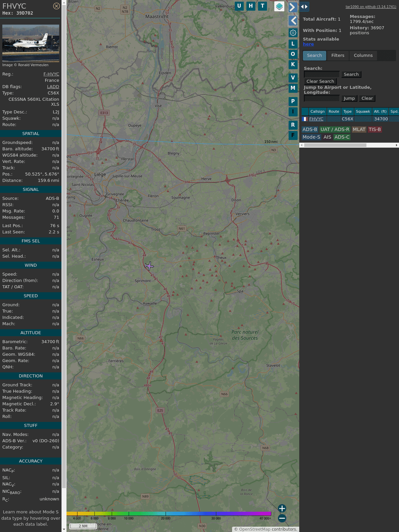This screenshot has height=532, width=399.
Task: Click the Clear Search button
Action: coord(320,81)
